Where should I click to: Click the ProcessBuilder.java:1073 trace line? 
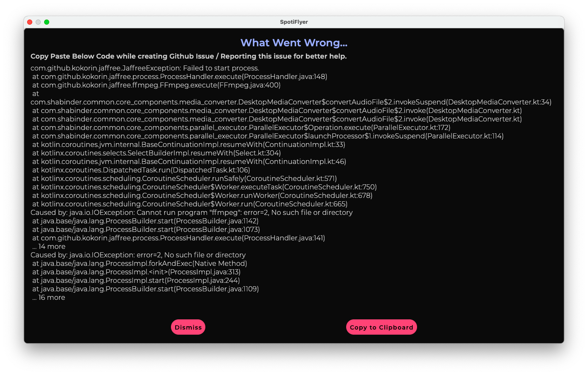[146, 229]
